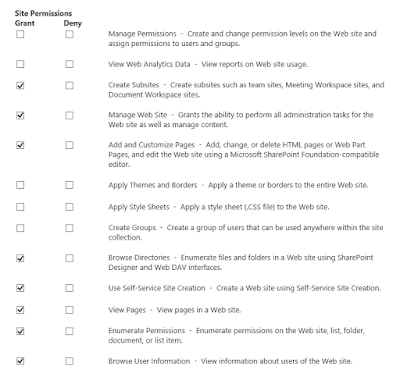The image size is (400, 366).
Task: Uncheck Grant for Browse User Information
Action: 20,361
